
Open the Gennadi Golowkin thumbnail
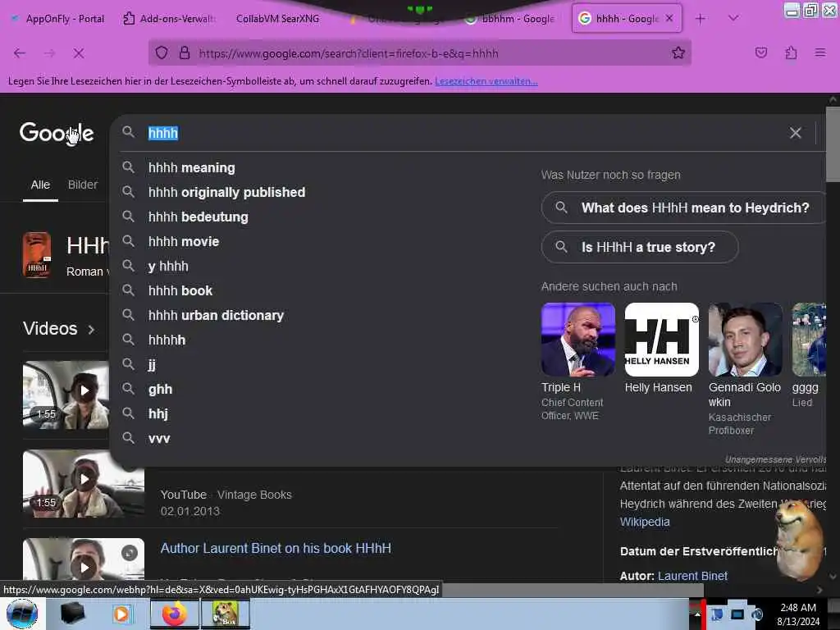(x=745, y=340)
